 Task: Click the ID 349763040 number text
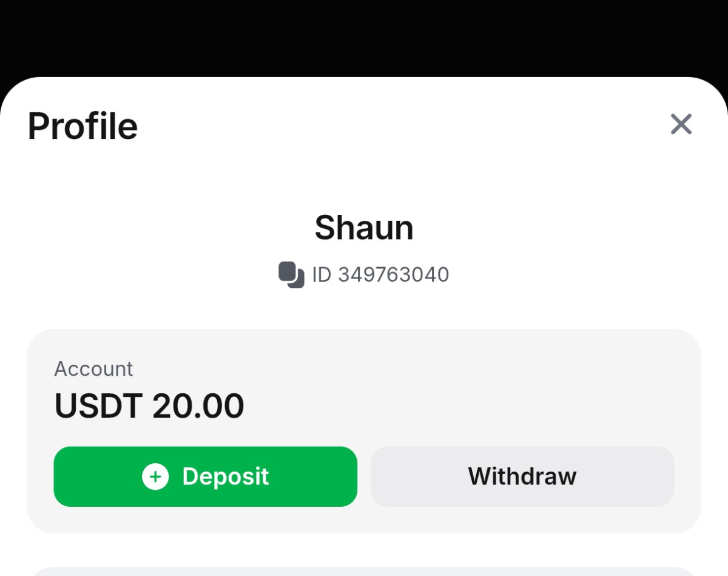(393, 275)
